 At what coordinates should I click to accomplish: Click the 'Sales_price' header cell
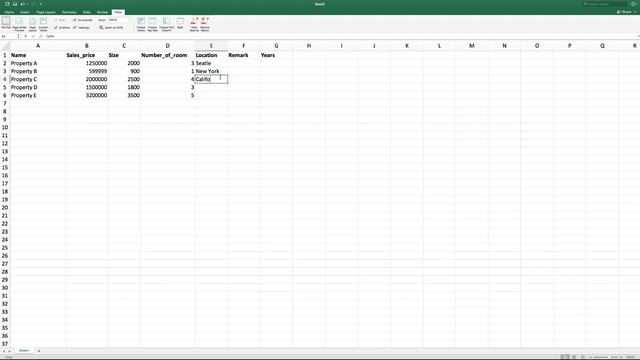[87, 55]
